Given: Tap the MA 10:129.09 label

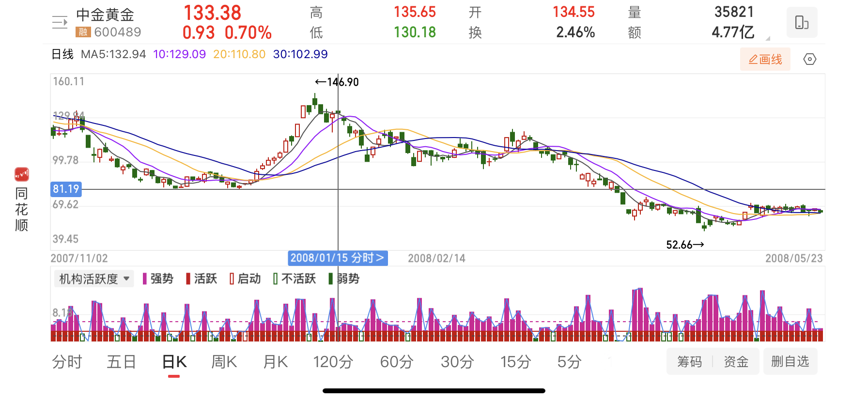Looking at the screenshot, I should pyautogui.click(x=179, y=54).
